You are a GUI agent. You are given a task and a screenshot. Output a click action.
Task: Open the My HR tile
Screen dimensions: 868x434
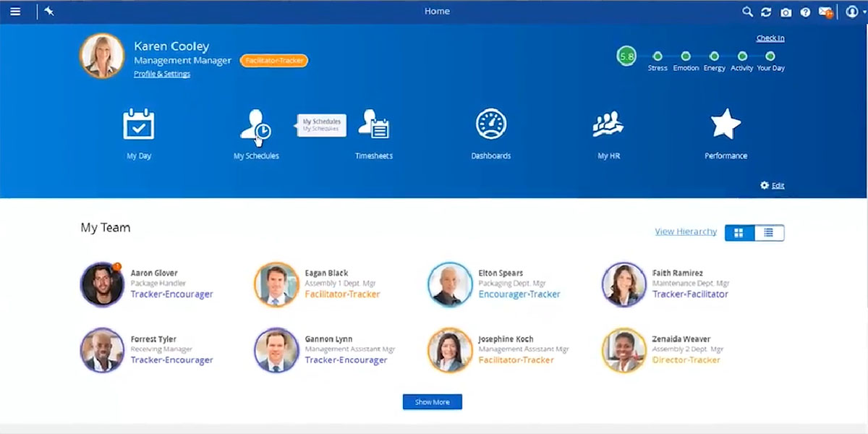pyautogui.click(x=608, y=124)
